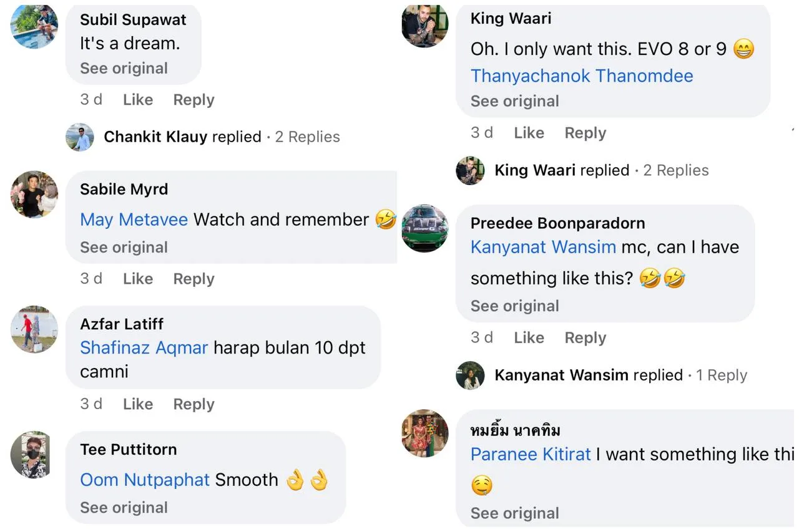Reply to King Waari's comment
The height and width of the screenshot is (532, 799).
coord(585,133)
